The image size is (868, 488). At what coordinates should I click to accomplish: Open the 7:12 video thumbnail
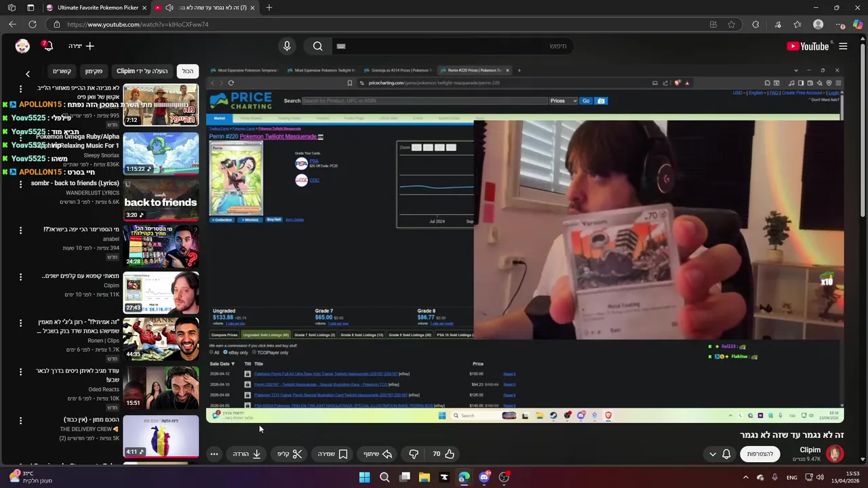coord(161,105)
